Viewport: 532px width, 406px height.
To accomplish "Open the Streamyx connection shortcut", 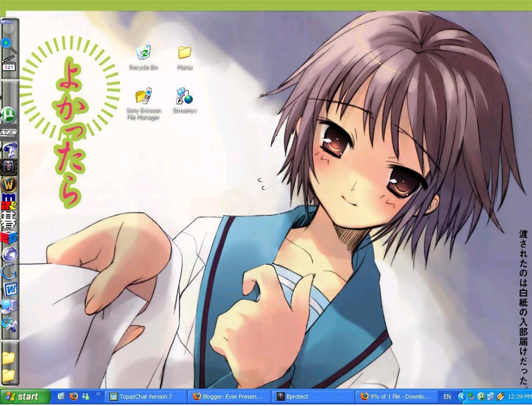I will (x=184, y=101).
